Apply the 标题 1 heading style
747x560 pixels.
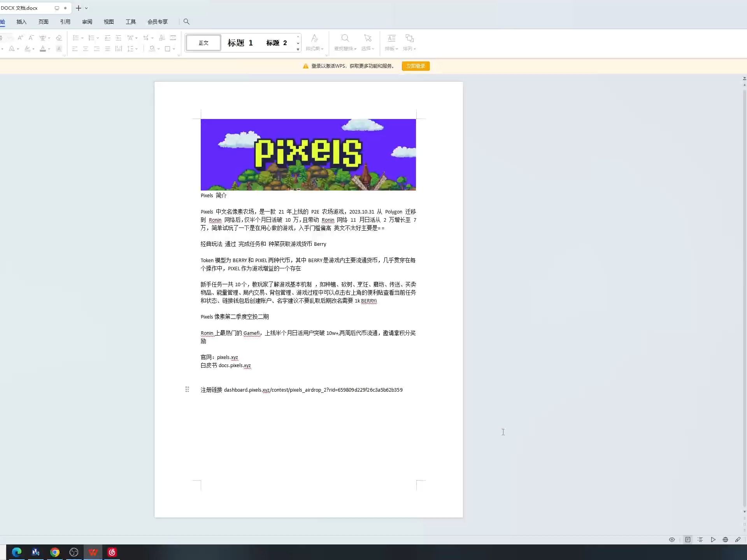pyautogui.click(x=240, y=43)
